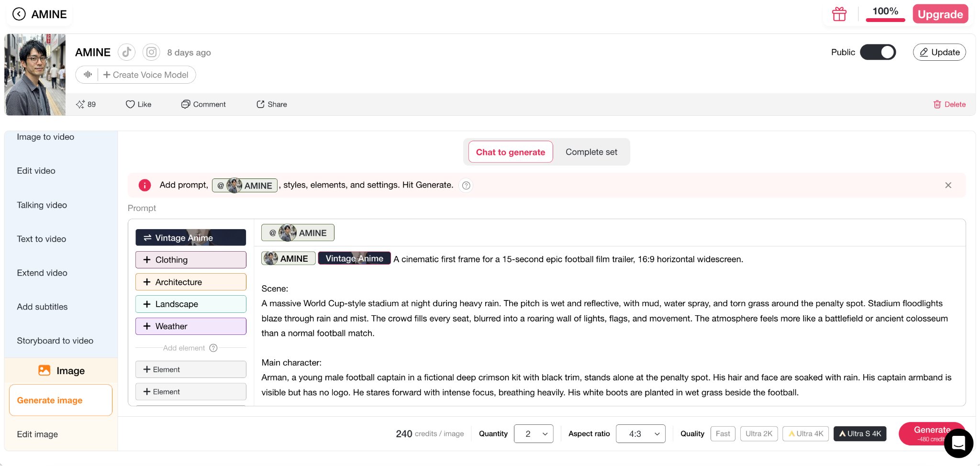Click the AMINE tag inside the prompt text
This screenshot has width=980, height=466.
[288, 258]
